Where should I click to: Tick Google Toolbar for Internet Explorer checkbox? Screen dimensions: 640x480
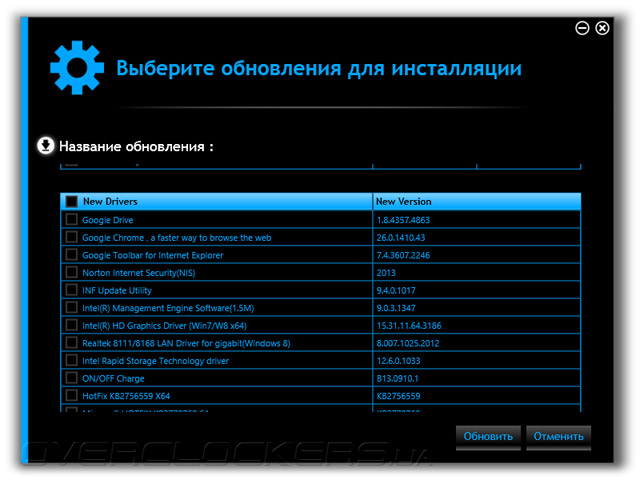[x=71, y=254]
